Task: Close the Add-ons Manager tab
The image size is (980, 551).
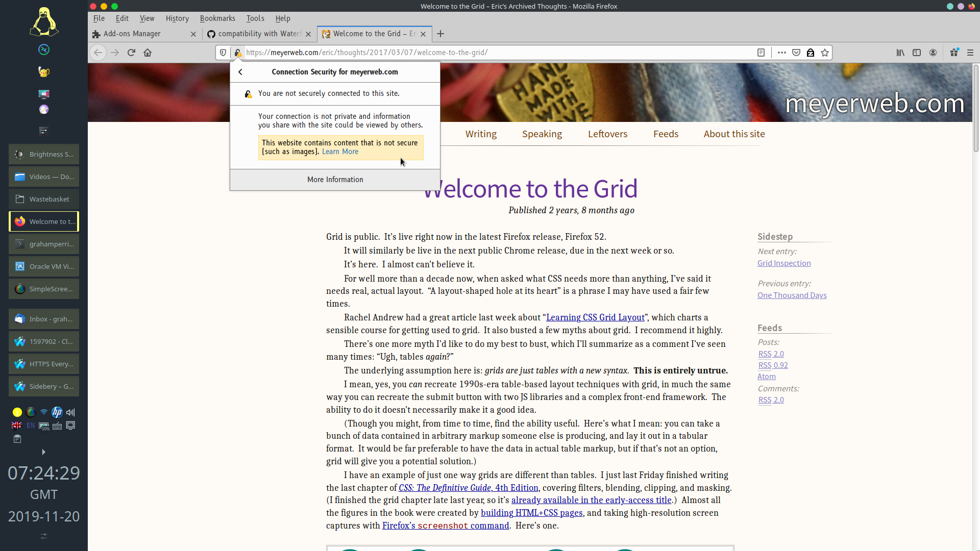Action: (x=193, y=34)
